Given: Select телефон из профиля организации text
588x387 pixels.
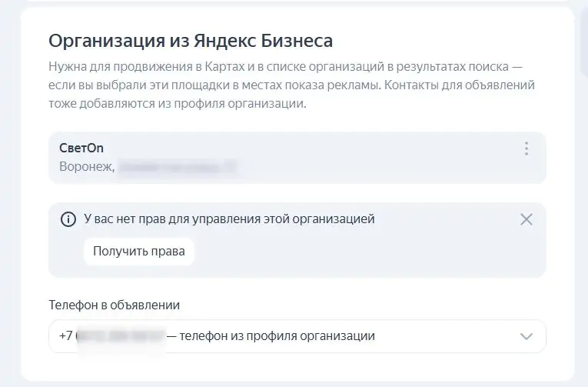Looking at the screenshot, I should (277, 335).
